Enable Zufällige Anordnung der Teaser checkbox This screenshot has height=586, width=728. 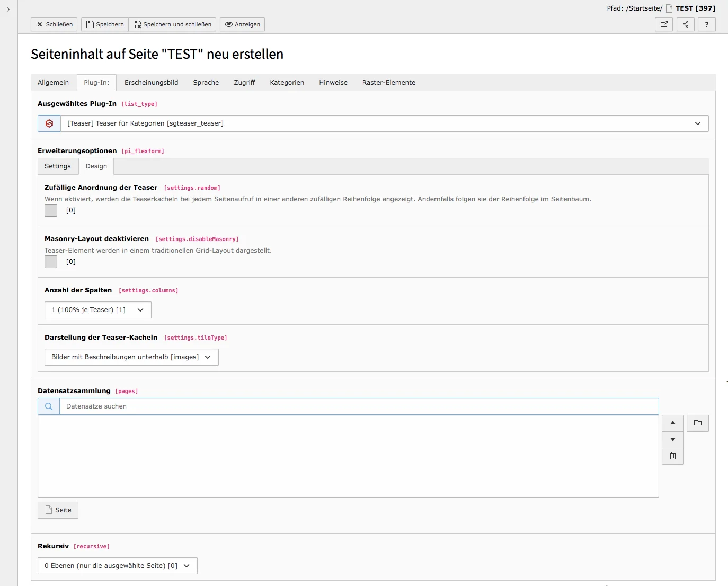50,210
